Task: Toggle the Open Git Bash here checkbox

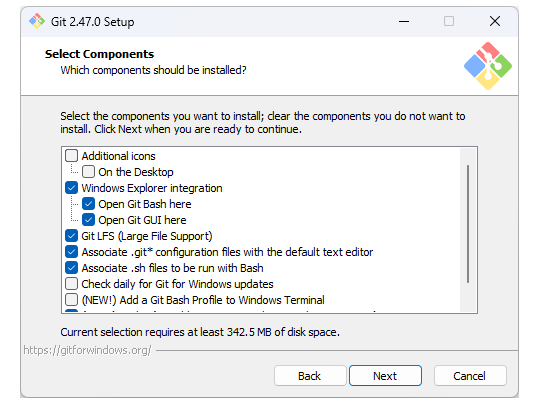Action: point(88,204)
